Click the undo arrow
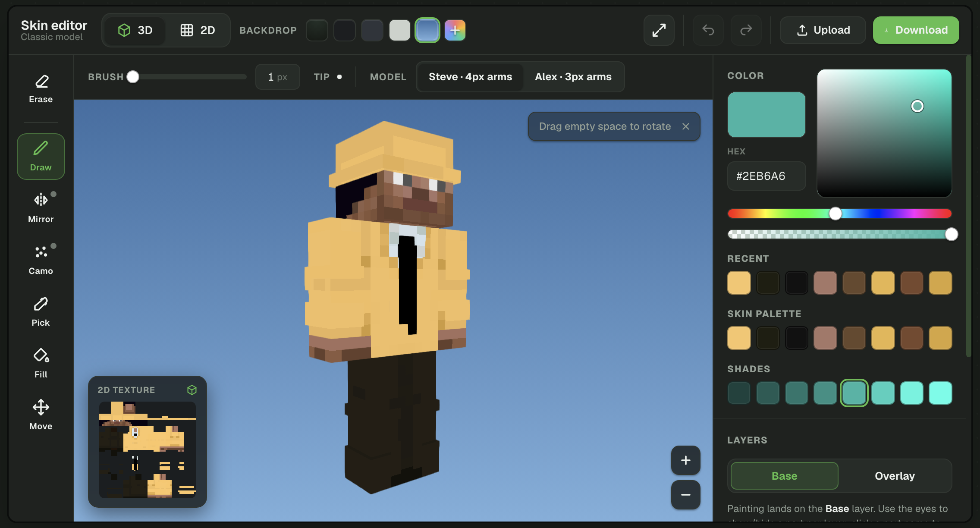The height and width of the screenshot is (528, 980). pyautogui.click(x=708, y=30)
